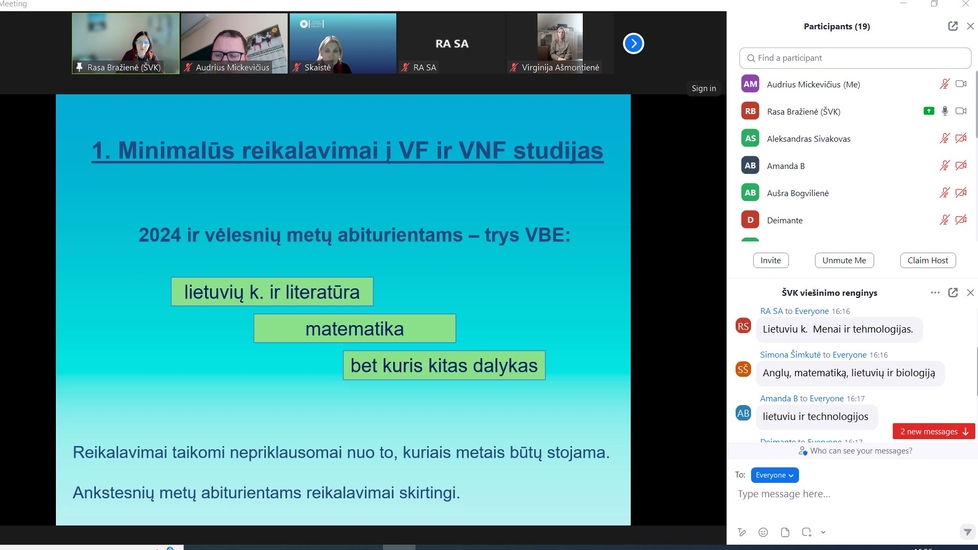Close the Participants panel

(970, 26)
